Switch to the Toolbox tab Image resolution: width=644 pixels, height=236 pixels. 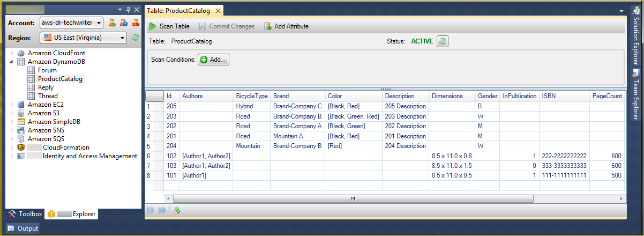(25, 214)
